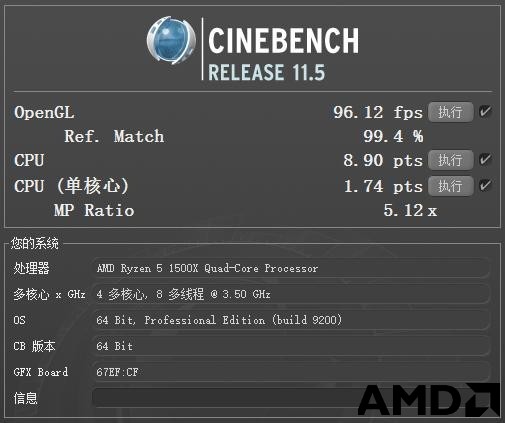
Task: Click the CB 版本 64 Bit field
Action: pos(291,346)
